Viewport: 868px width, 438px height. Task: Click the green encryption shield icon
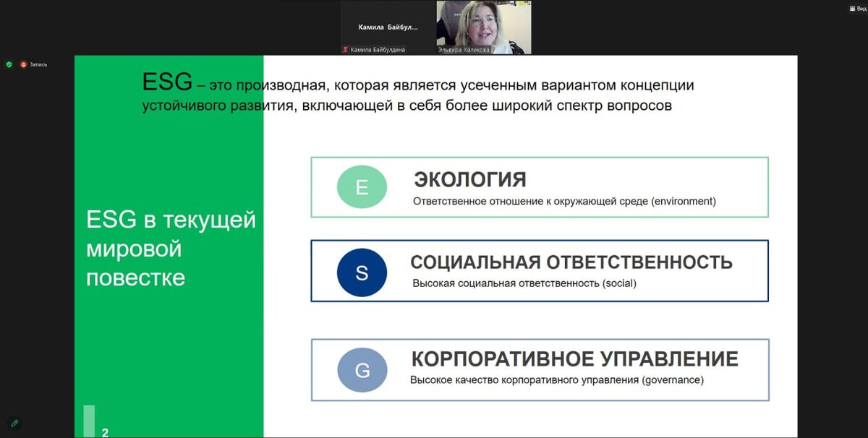coord(9,64)
